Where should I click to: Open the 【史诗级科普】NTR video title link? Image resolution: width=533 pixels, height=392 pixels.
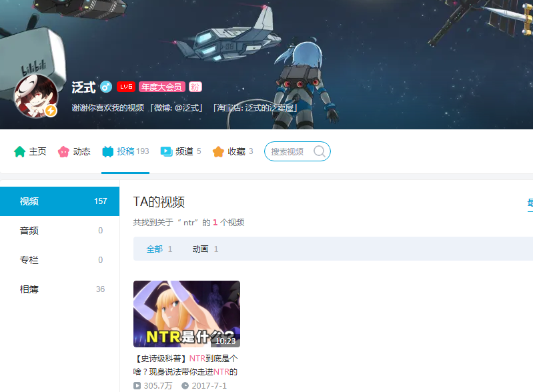click(x=185, y=365)
